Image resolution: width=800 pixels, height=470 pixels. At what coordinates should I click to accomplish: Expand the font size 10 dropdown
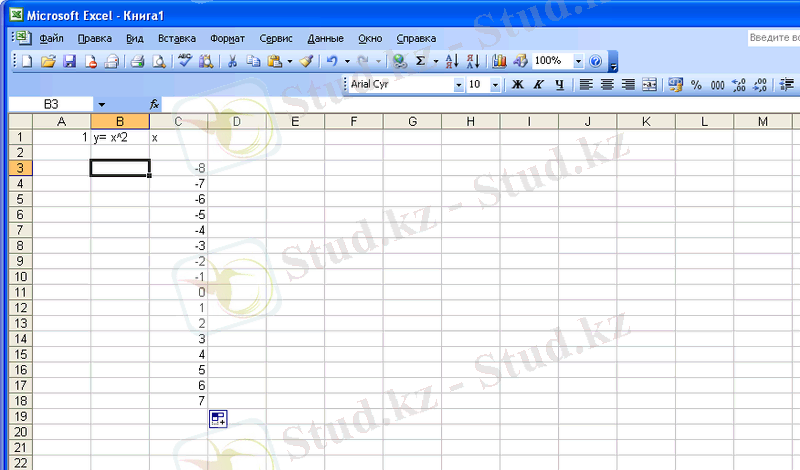pos(496,85)
